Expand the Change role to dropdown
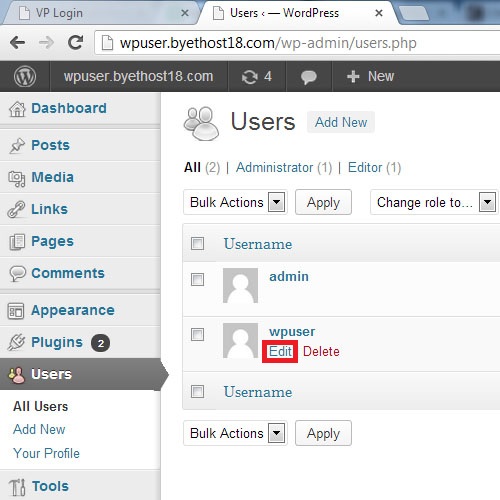The image size is (500, 500). (434, 202)
